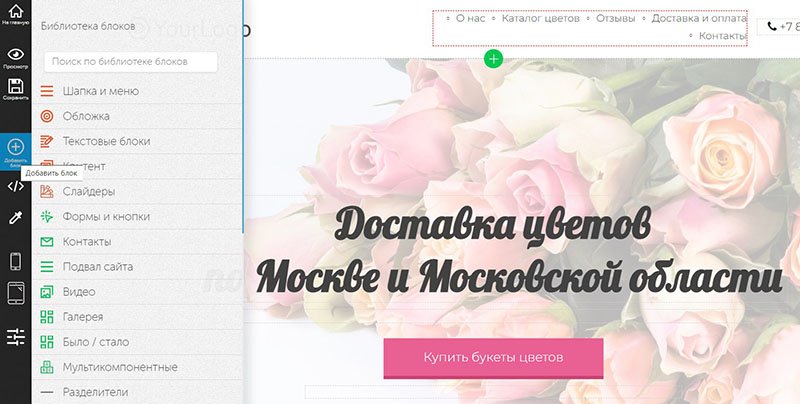
Task: Click the Контакты envelope icon
Action: pos(47,242)
